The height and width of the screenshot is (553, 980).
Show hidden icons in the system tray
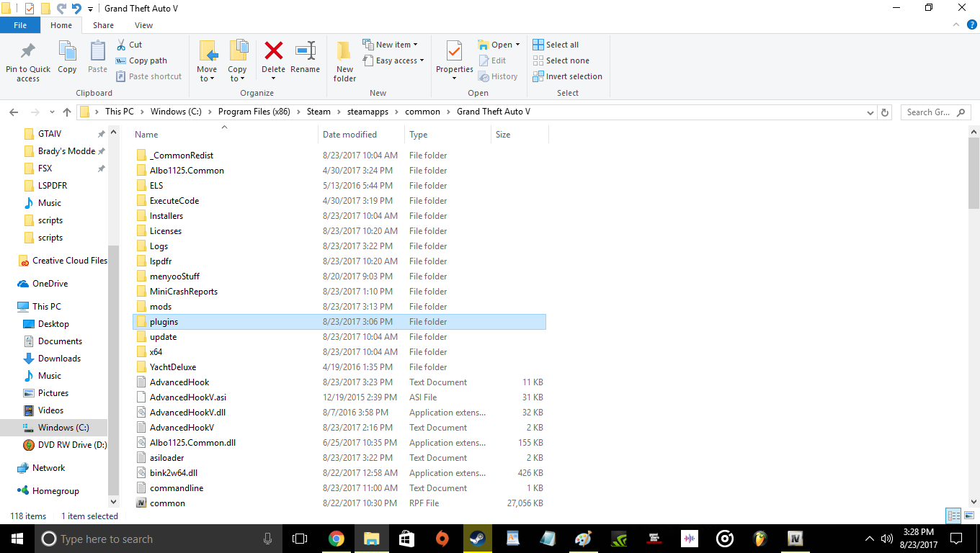tap(869, 539)
